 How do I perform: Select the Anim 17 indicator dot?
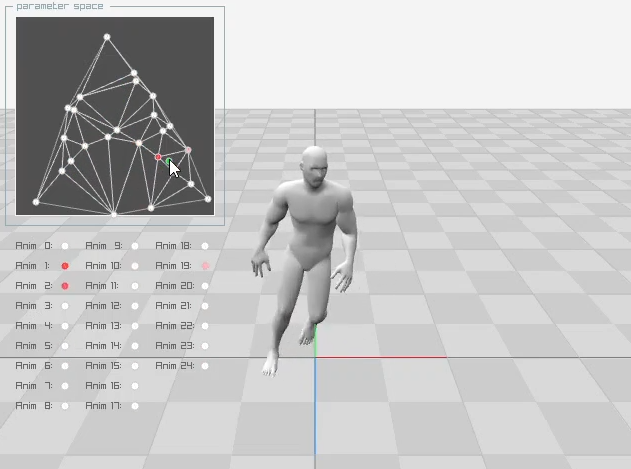[x=135, y=406]
